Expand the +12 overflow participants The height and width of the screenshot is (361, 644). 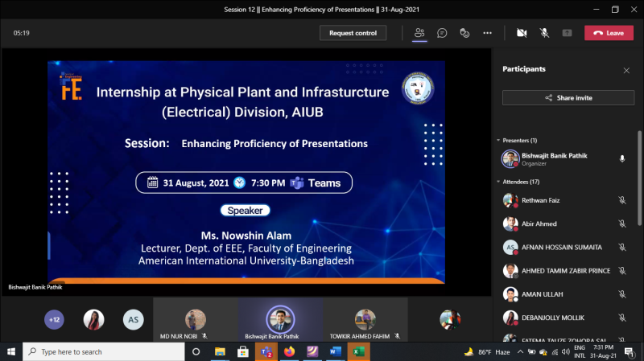click(54, 320)
